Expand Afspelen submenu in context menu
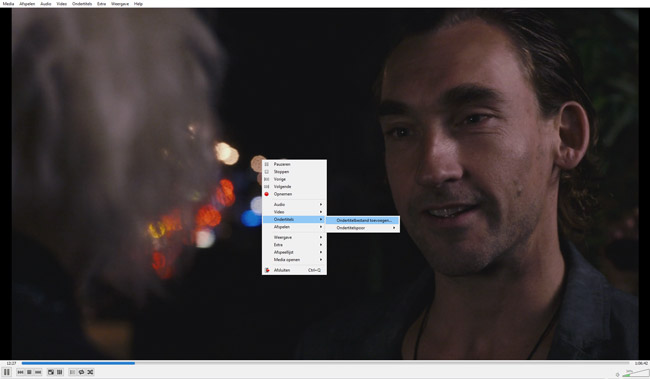 pyautogui.click(x=294, y=227)
